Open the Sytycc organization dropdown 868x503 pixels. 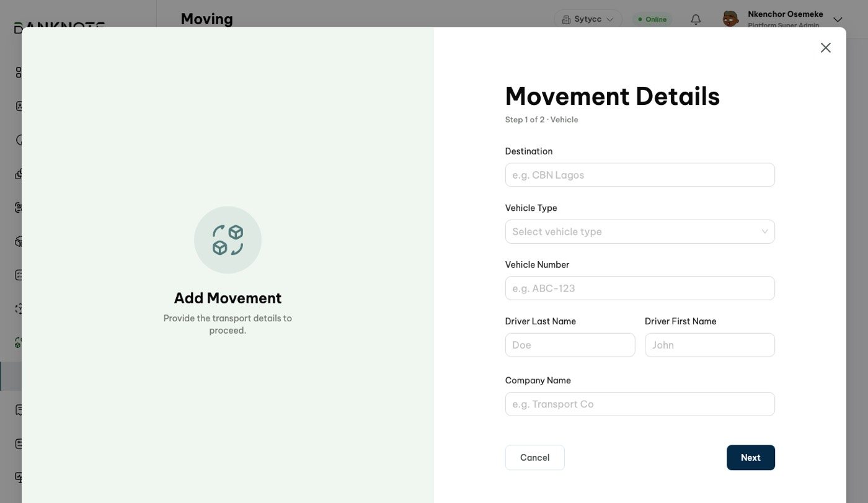coord(588,19)
